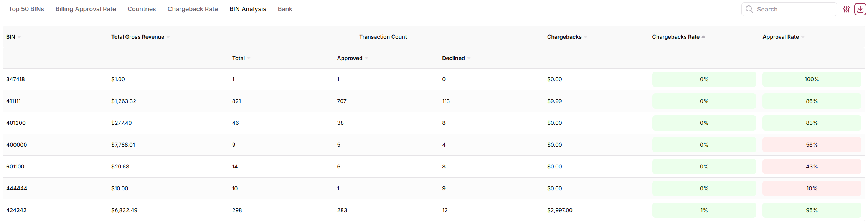Sort by Chargebacks Rate ascending arrow
868x224 pixels.
point(703,37)
